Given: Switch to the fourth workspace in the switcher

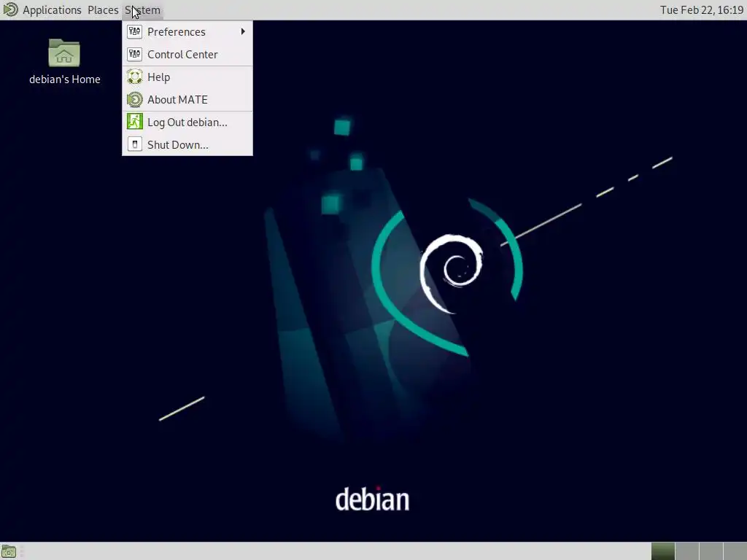Looking at the screenshot, I should (735, 551).
